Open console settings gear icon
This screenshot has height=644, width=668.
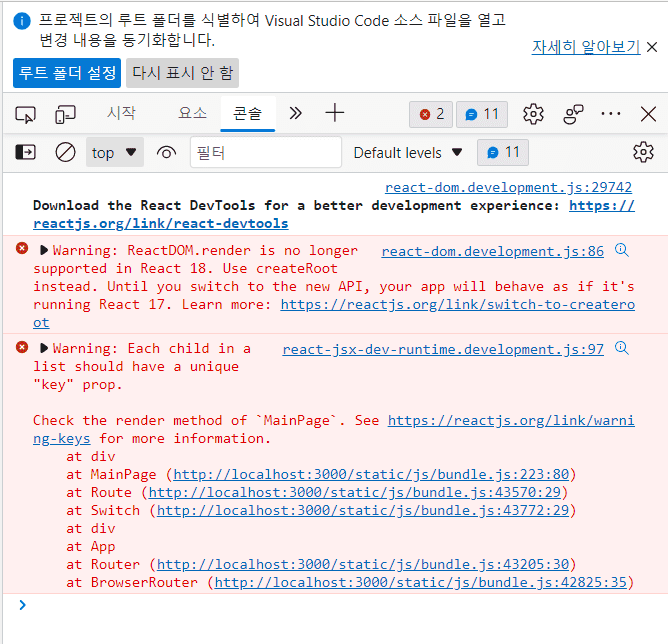point(643,152)
